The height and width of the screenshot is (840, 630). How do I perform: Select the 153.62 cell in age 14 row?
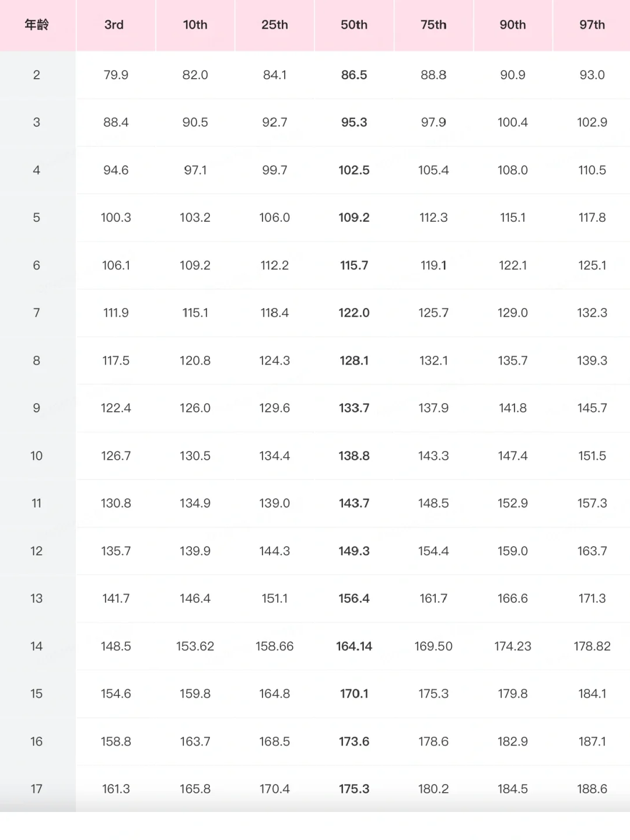click(x=195, y=646)
